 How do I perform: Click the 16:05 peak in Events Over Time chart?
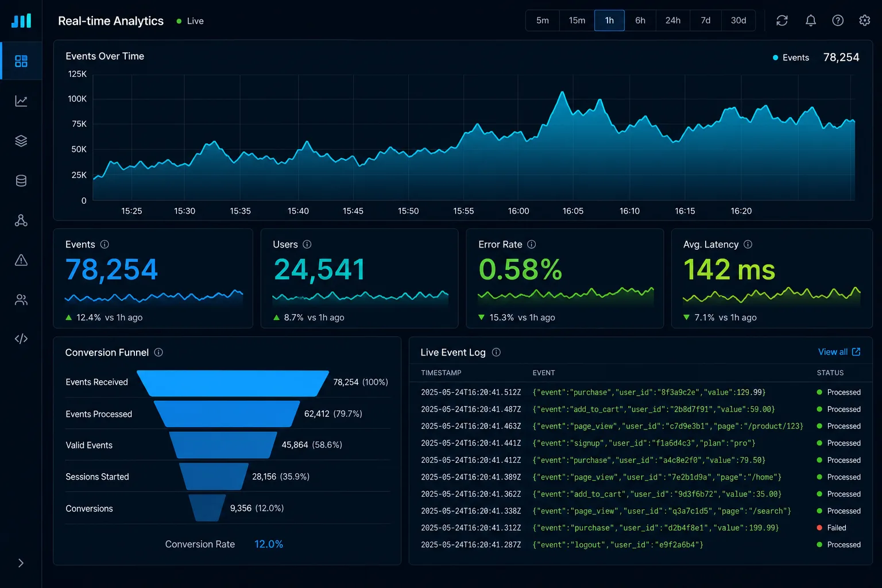(x=562, y=92)
